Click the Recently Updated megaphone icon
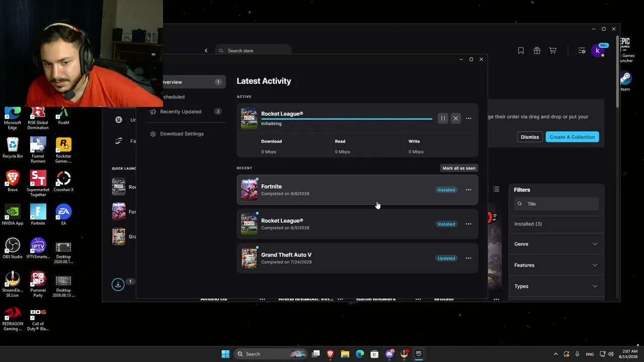 click(x=153, y=112)
